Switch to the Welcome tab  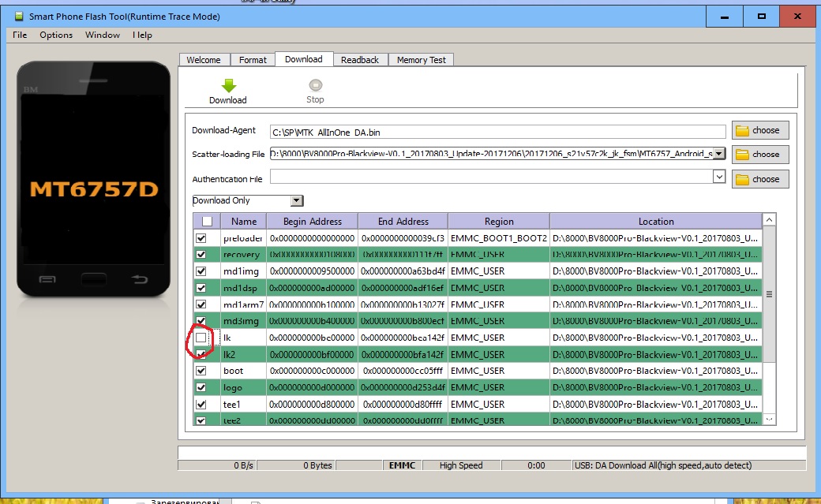pyautogui.click(x=204, y=60)
